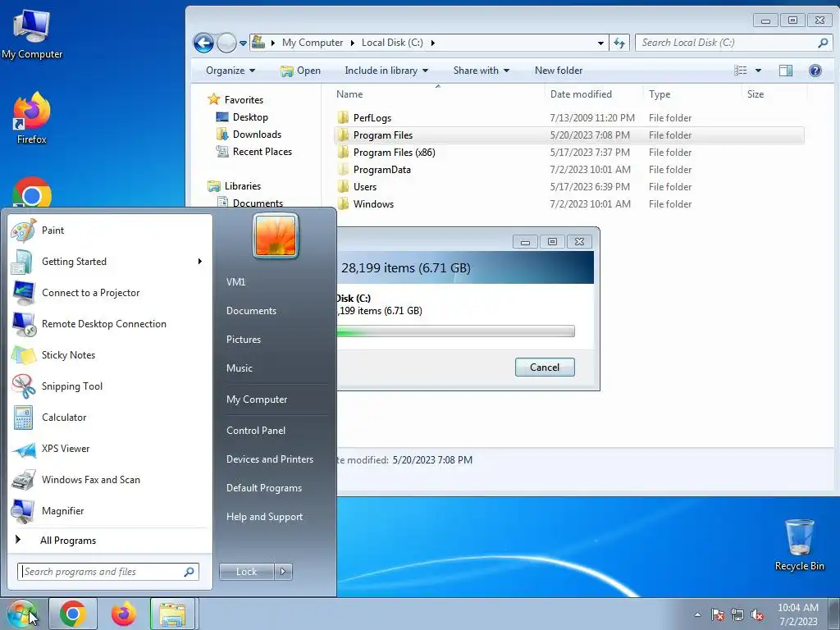
Task: Open Include in library dropdown
Action: 386,71
